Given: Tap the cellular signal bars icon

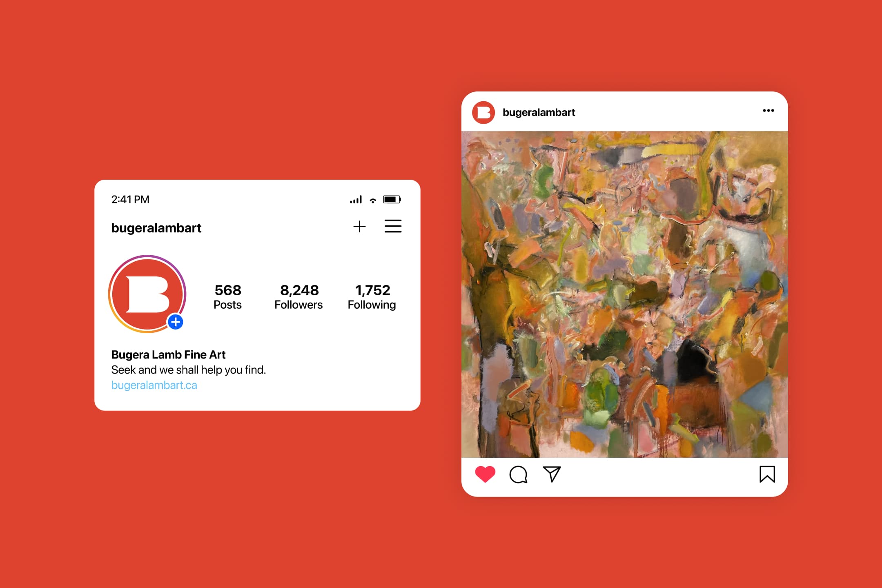Looking at the screenshot, I should [356, 199].
